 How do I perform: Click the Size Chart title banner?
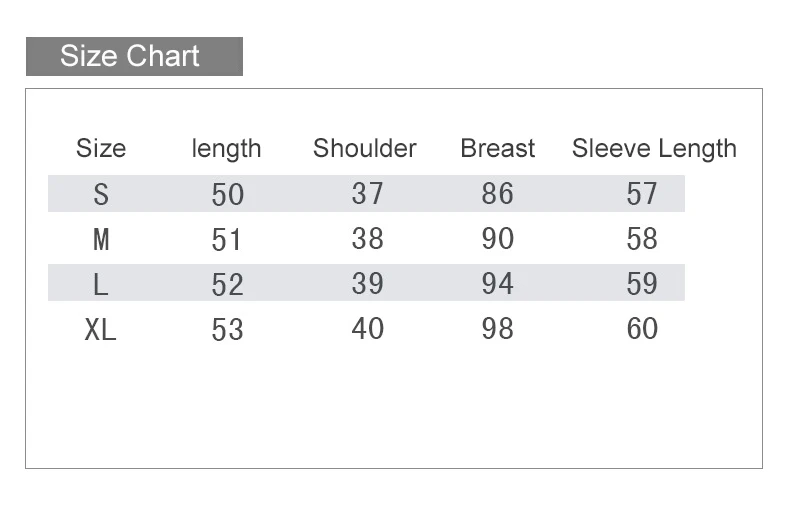[134, 56]
